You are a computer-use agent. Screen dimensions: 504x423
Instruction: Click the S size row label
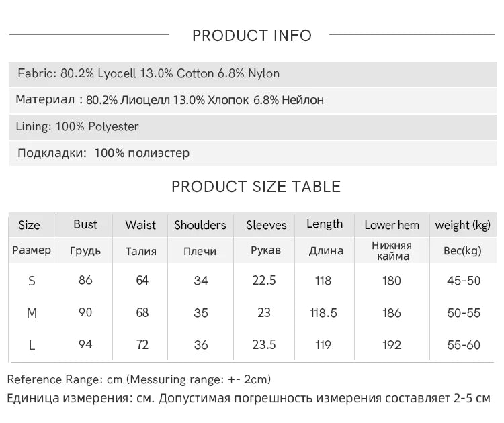32,281
